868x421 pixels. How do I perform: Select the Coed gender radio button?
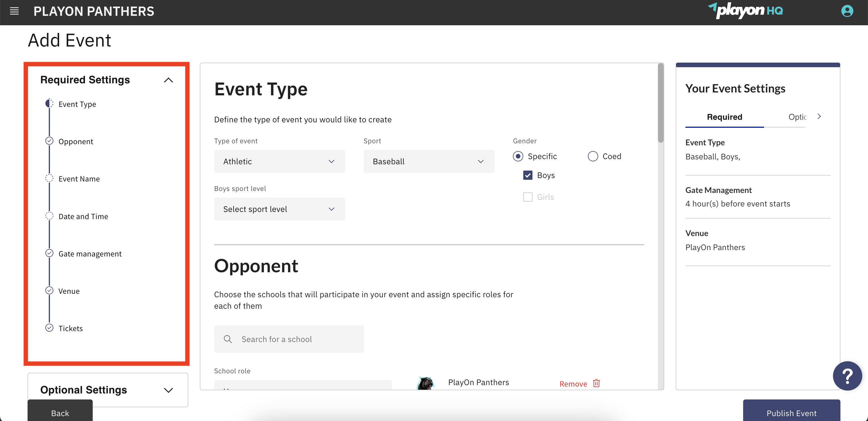pyautogui.click(x=593, y=156)
